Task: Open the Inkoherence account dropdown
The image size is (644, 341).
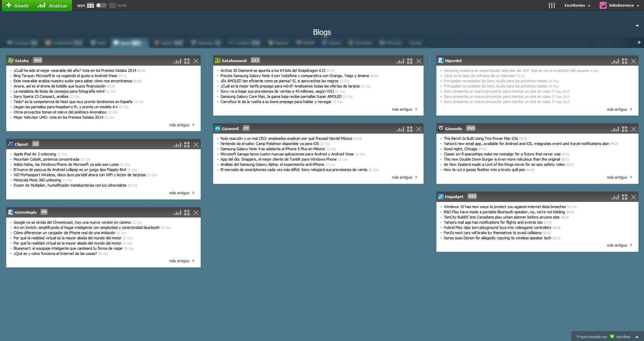Action: pos(619,5)
